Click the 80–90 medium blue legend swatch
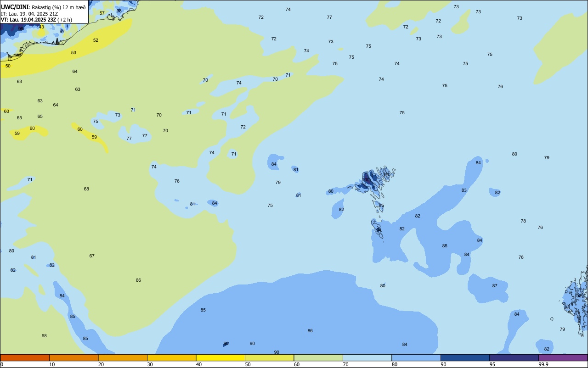588x368 pixels. point(416,357)
